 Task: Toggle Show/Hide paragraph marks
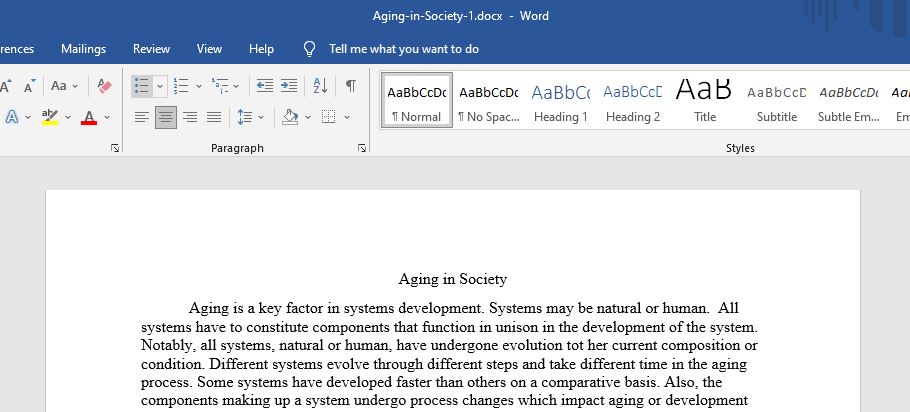(x=351, y=86)
